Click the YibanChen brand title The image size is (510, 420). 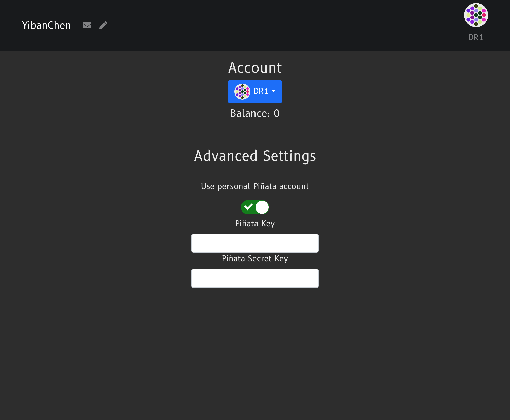[x=46, y=25]
